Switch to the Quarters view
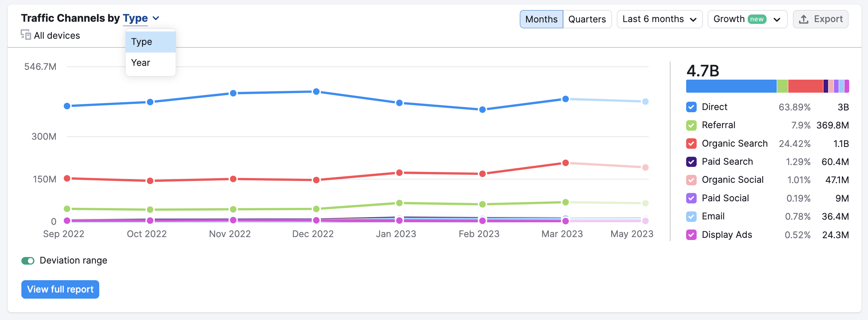Screen dimensions: 868x320 coord(587,19)
